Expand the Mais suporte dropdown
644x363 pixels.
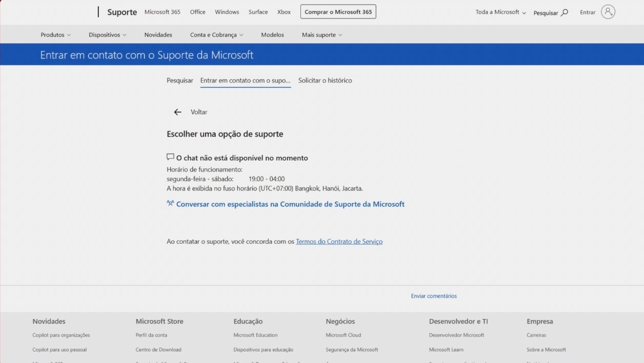[x=322, y=35]
